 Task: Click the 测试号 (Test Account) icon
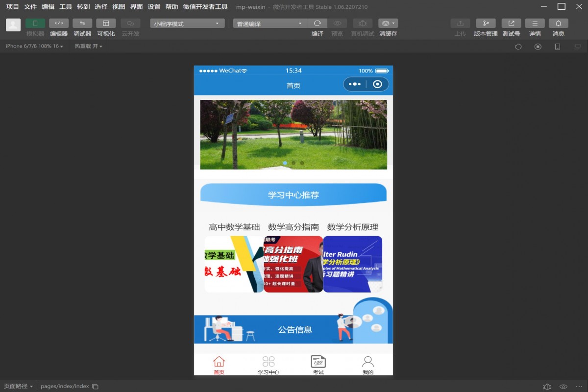pyautogui.click(x=511, y=23)
